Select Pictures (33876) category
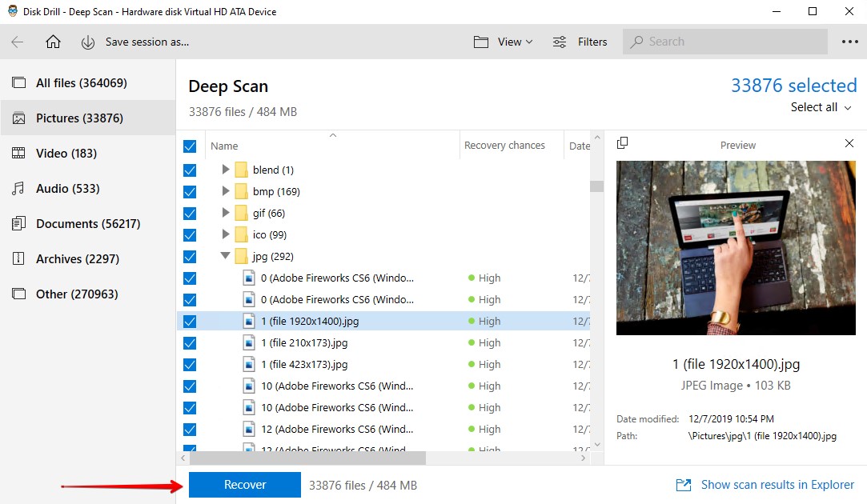 88,118
